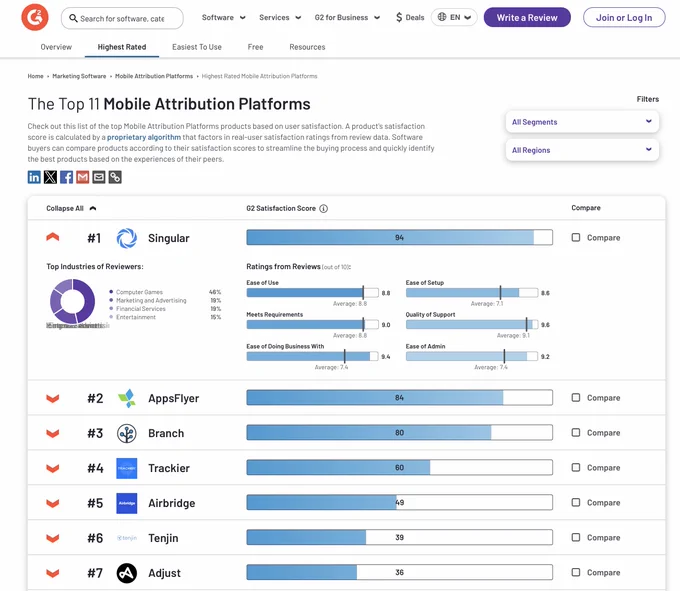Click the Singular satisfaction score bar
The image size is (680, 591).
coord(399,237)
